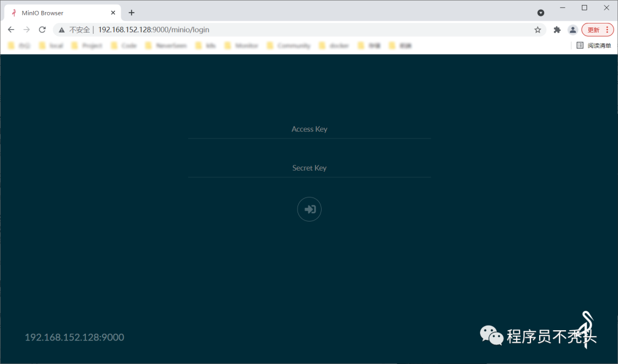Open the docker bookmarks folder
Image resolution: width=618 pixels, height=364 pixels.
coord(334,45)
